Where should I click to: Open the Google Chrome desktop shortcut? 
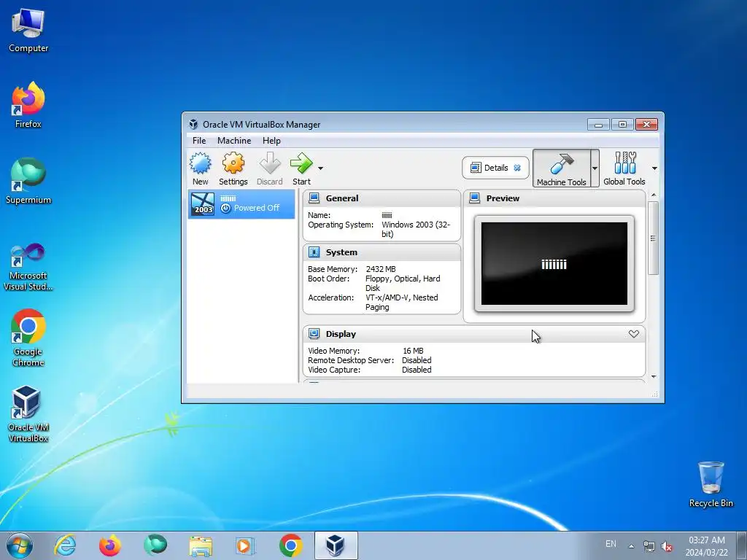tap(28, 338)
